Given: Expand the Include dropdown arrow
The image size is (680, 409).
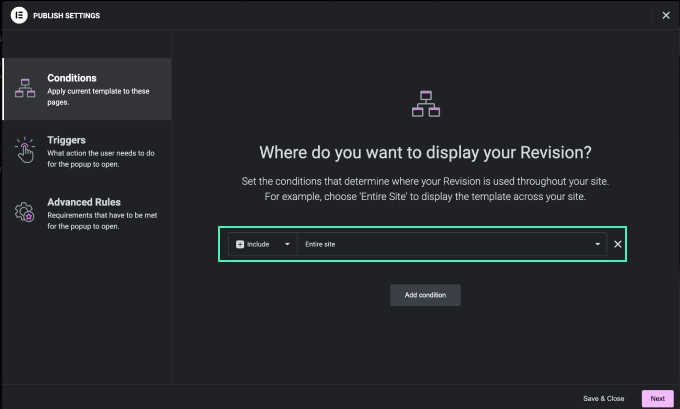Looking at the screenshot, I should (287, 245).
